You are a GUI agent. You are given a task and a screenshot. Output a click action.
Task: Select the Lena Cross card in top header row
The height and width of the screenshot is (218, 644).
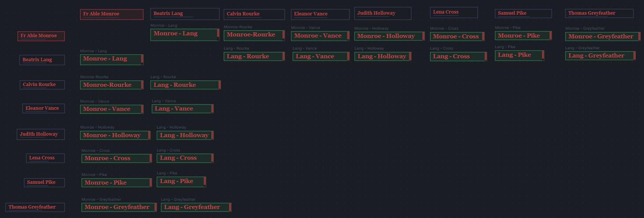coord(453,12)
